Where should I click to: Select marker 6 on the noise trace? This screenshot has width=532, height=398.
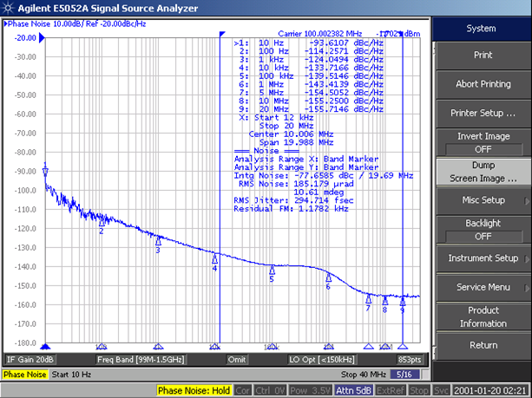[x=328, y=278]
